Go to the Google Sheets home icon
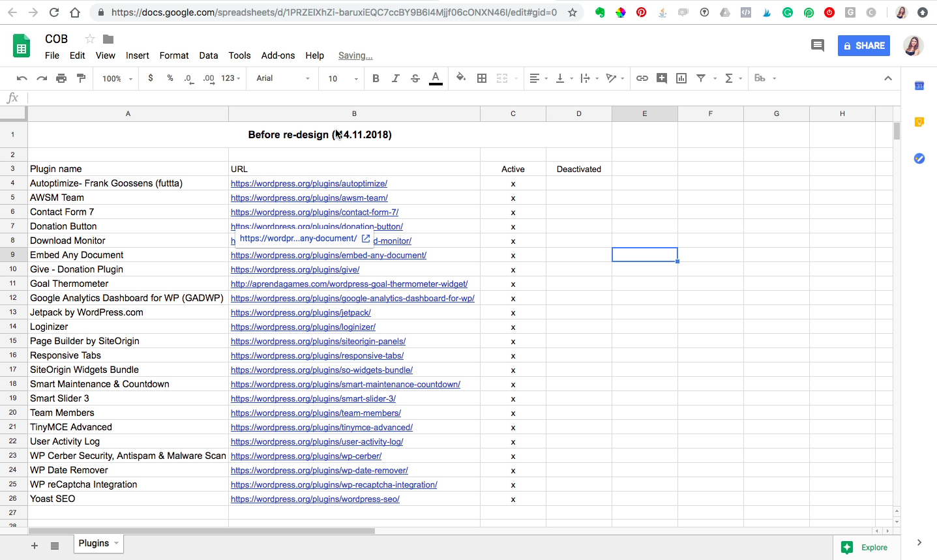 pyautogui.click(x=22, y=46)
